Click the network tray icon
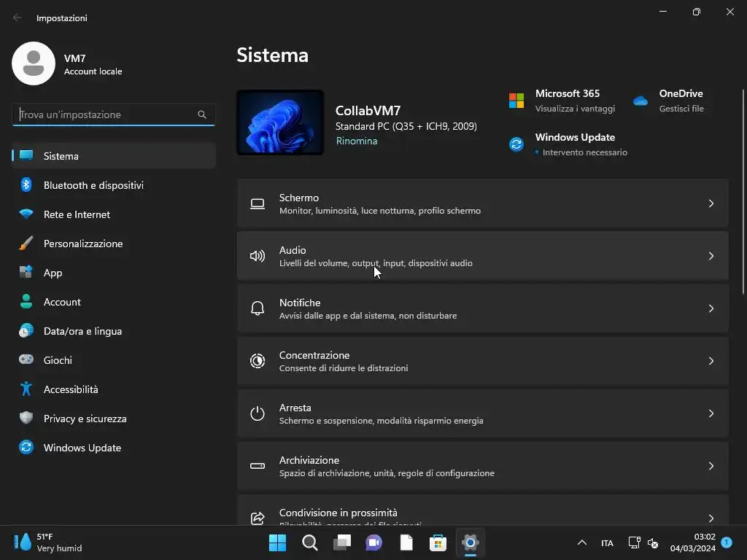The height and width of the screenshot is (560, 747). [634, 542]
